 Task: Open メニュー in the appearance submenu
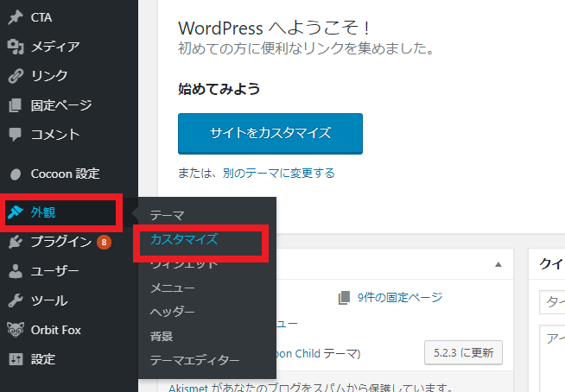pos(172,288)
